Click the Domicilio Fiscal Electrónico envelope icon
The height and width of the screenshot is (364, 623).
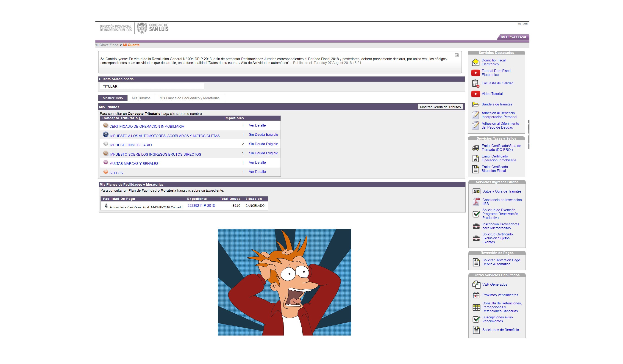[476, 62]
